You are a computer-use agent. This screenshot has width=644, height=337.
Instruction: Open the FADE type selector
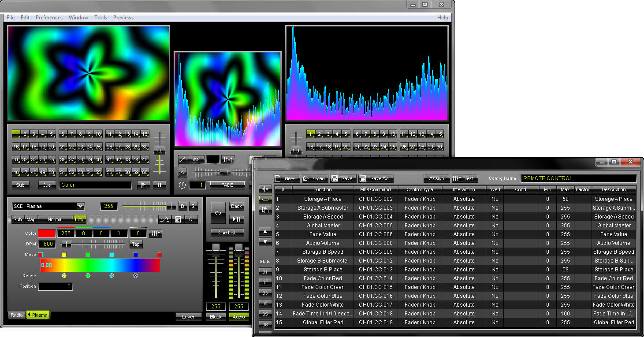coord(227,185)
